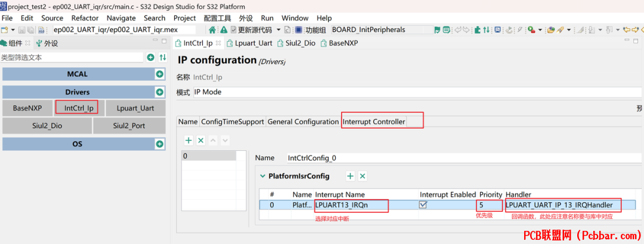Image resolution: width=644 pixels, height=244 pixels.
Task: Add a component to MCAL with plus icon
Action: click(x=159, y=75)
